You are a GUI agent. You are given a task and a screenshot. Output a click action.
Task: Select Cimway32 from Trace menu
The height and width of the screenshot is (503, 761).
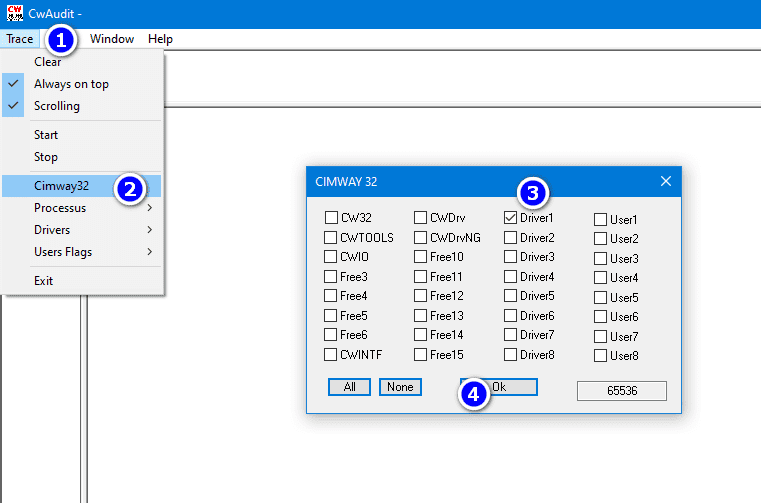pyautogui.click(x=62, y=186)
